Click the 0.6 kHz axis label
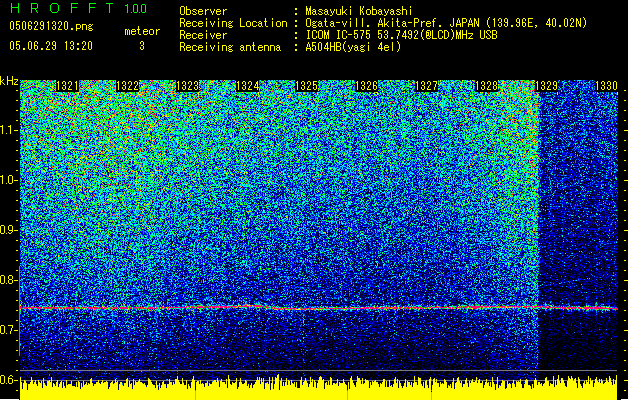629x400 pixels. pos(8,380)
